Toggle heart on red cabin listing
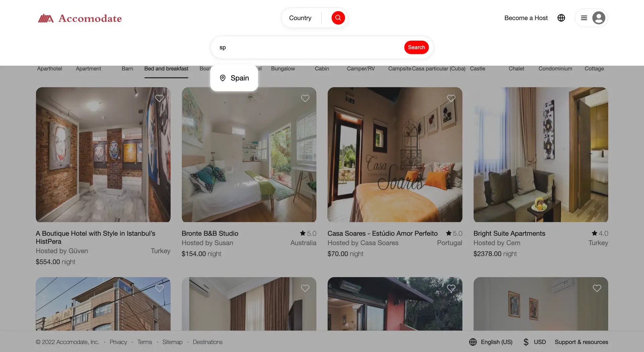The height and width of the screenshot is (352, 644). click(x=451, y=288)
